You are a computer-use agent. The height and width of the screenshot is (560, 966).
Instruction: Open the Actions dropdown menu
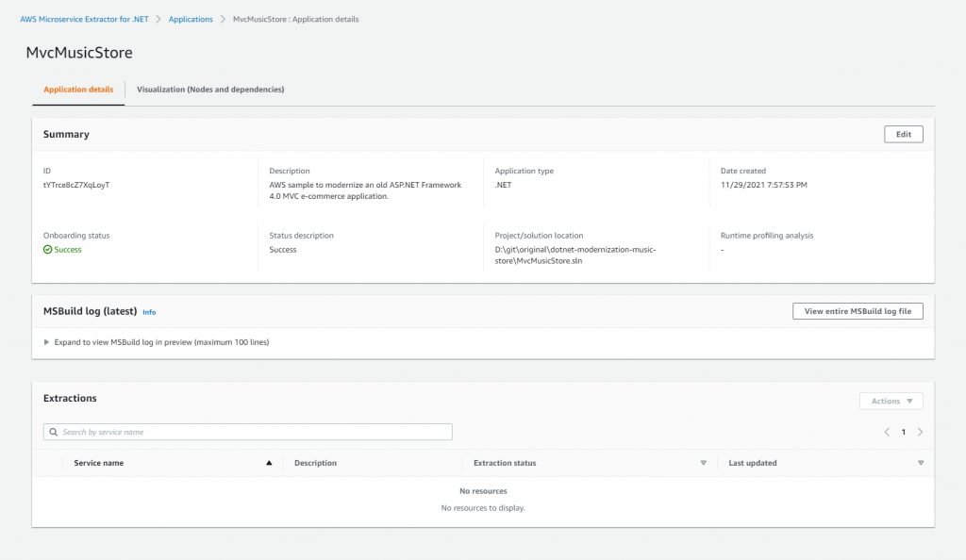click(x=891, y=400)
